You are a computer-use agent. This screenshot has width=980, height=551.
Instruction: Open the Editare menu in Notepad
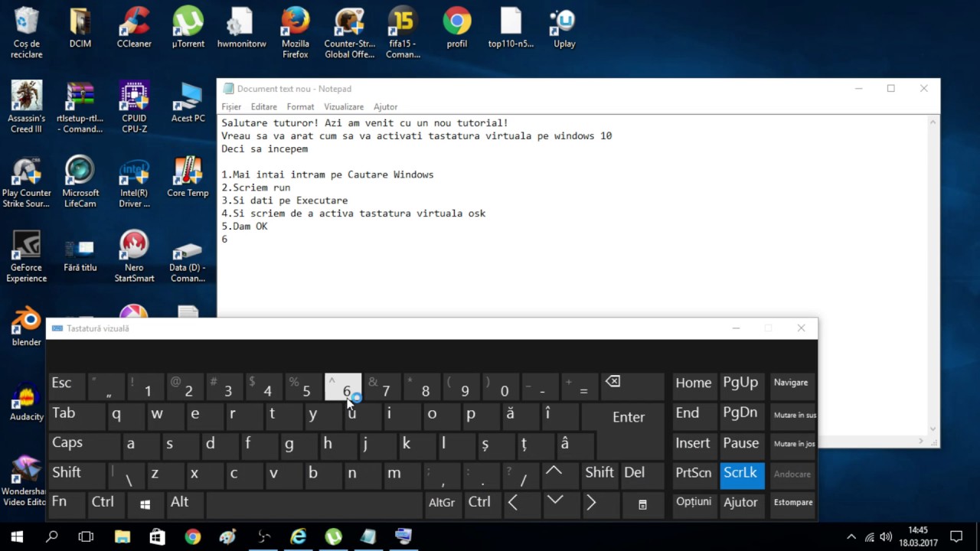point(264,107)
